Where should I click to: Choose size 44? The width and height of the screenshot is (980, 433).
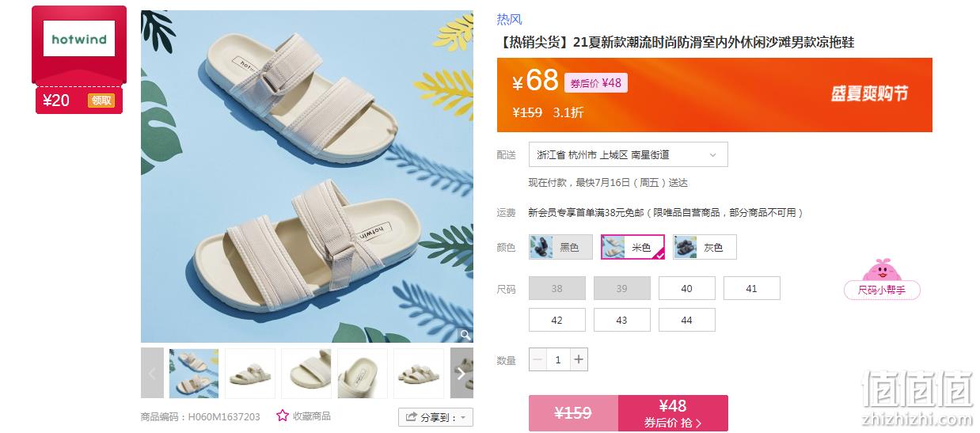[x=687, y=320]
